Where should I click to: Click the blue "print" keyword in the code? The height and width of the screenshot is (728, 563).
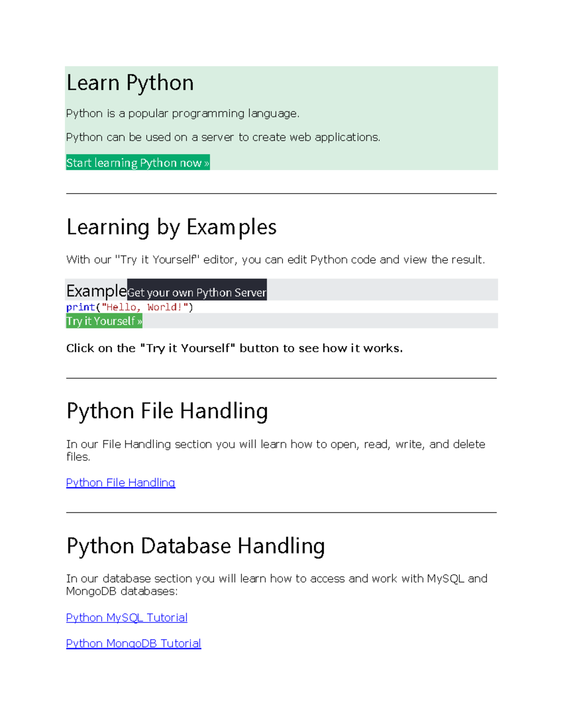(80, 307)
